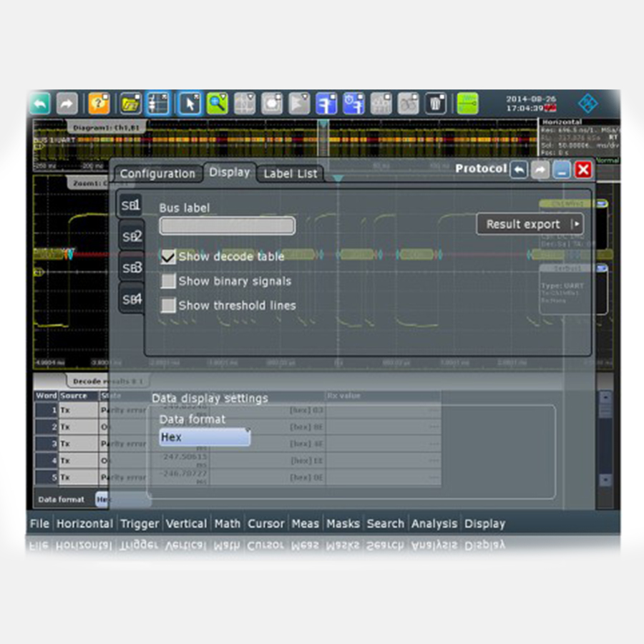Expand the Result export button
644x644 pixels.
pos(530,224)
